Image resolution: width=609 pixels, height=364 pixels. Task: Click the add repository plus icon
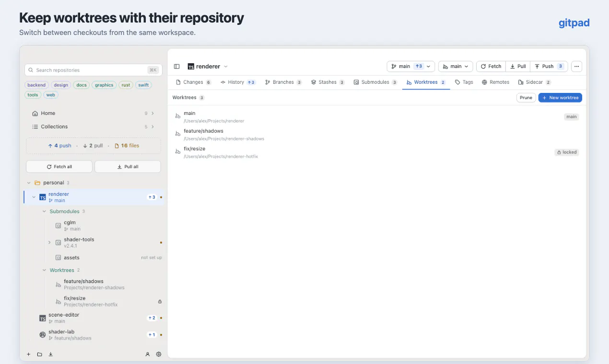28,354
